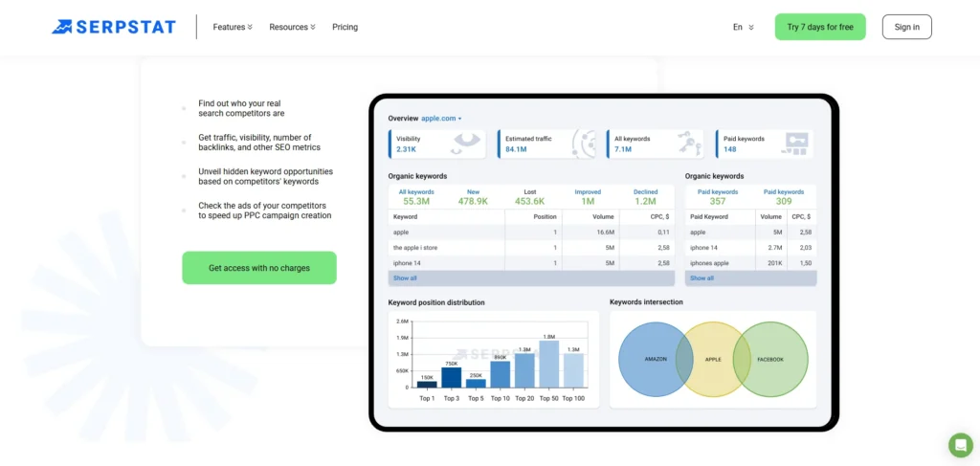This screenshot has width=980, height=466.
Task: Click the 2.7M volume cell for iphone 14
Action: [x=771, y=248]
